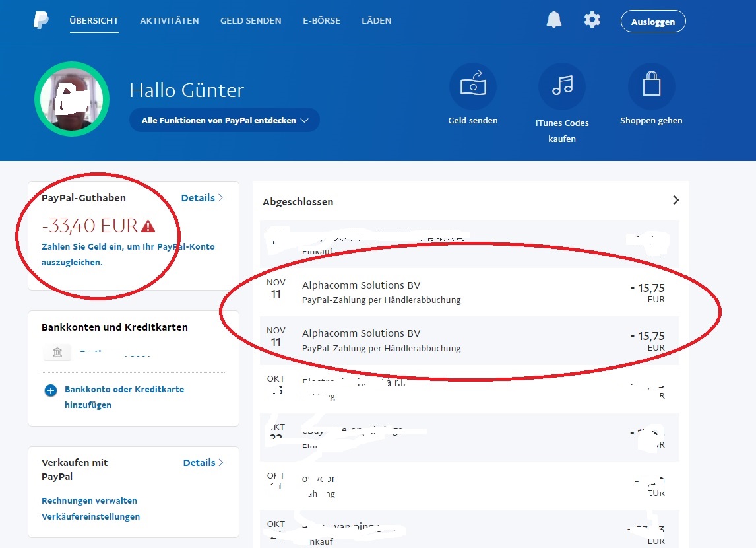Click the Abgeschlossen heading

(298, 201)
